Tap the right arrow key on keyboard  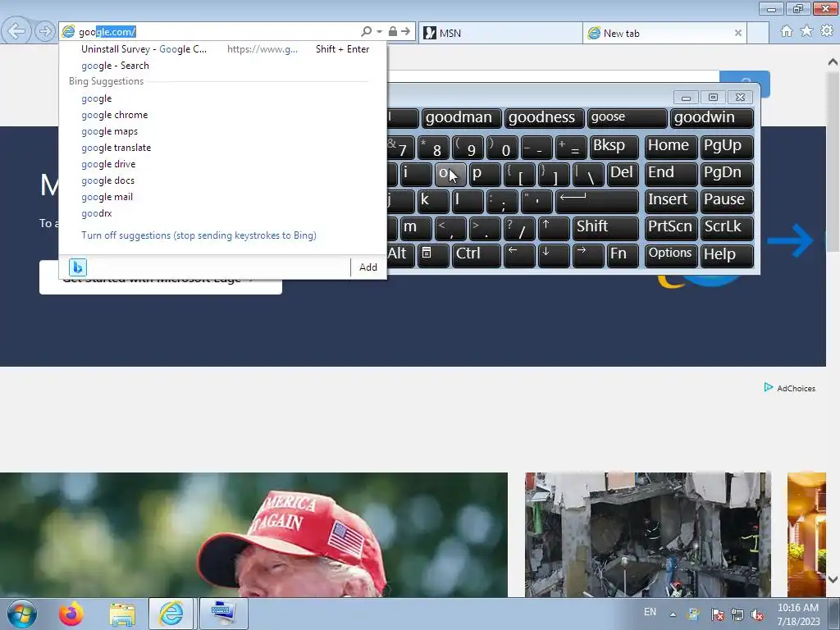[x=588, y=256]
